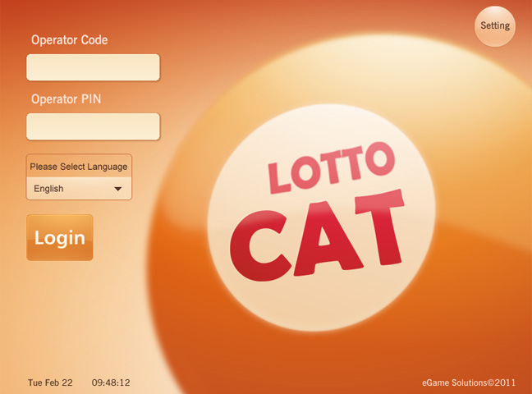Click the Please Select Language header

pos(79,167)
